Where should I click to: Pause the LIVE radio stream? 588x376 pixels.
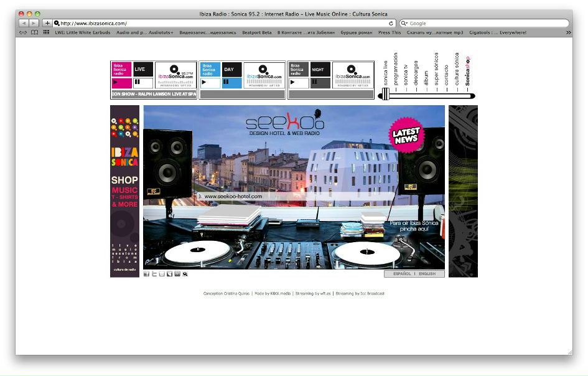point(138,82)
